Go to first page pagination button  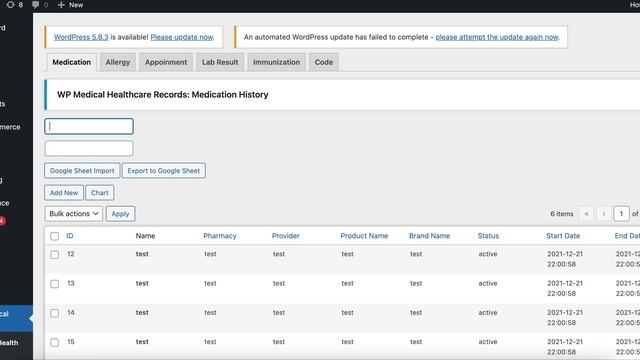pyautogui.click(x=587, y=214)
